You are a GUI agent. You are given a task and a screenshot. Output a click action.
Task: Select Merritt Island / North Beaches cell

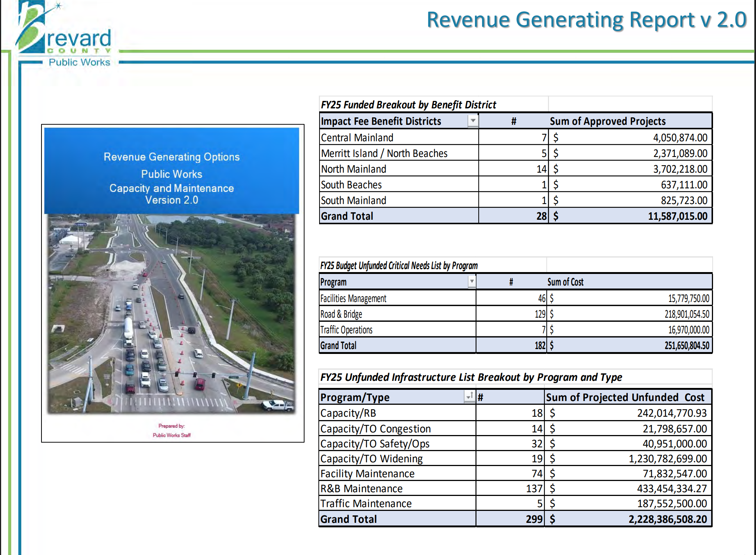pos(384,153)
